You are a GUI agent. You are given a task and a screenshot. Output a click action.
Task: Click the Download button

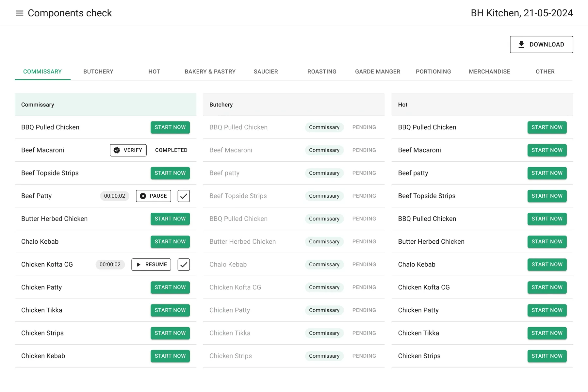(x=541, y=44)
